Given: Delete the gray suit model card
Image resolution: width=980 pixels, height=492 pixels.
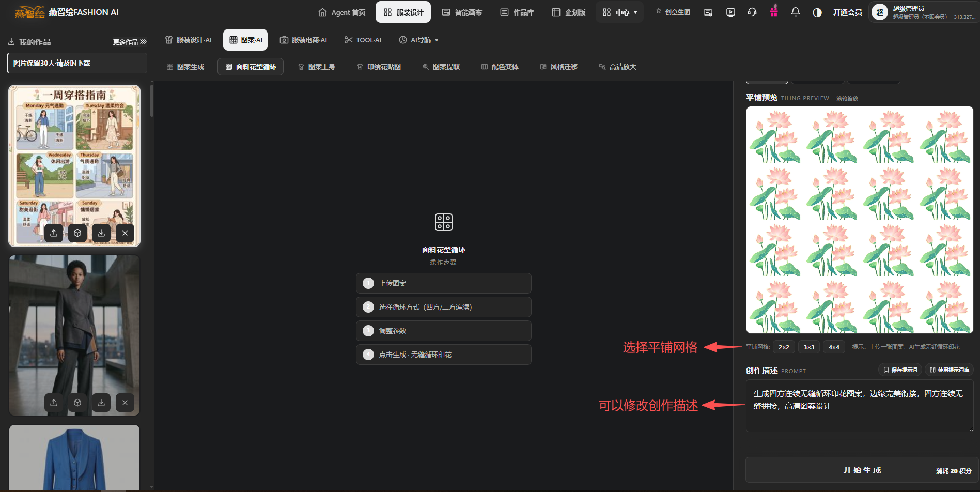Looking at the screenshot, I should coord(125,403).
